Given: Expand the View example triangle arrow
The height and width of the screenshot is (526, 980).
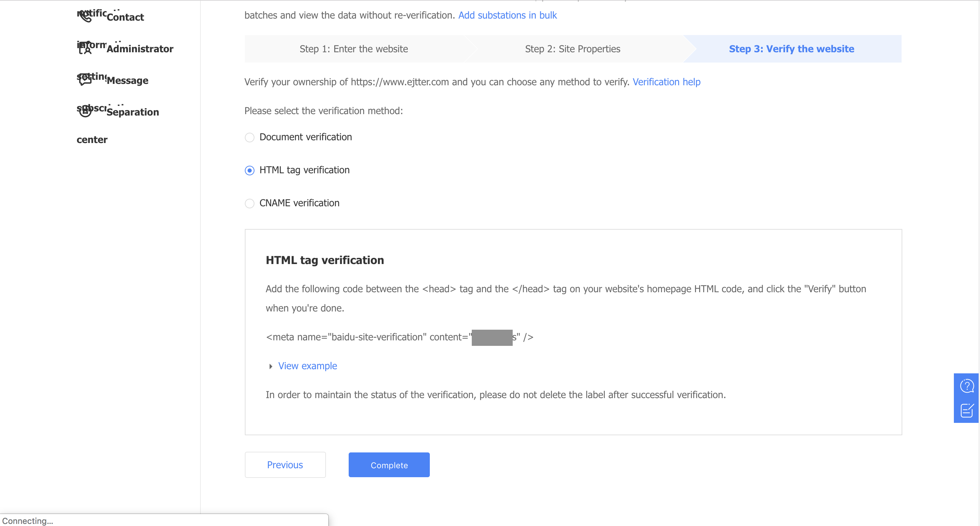Looking at the screenshot, I should tap(271, 366).
